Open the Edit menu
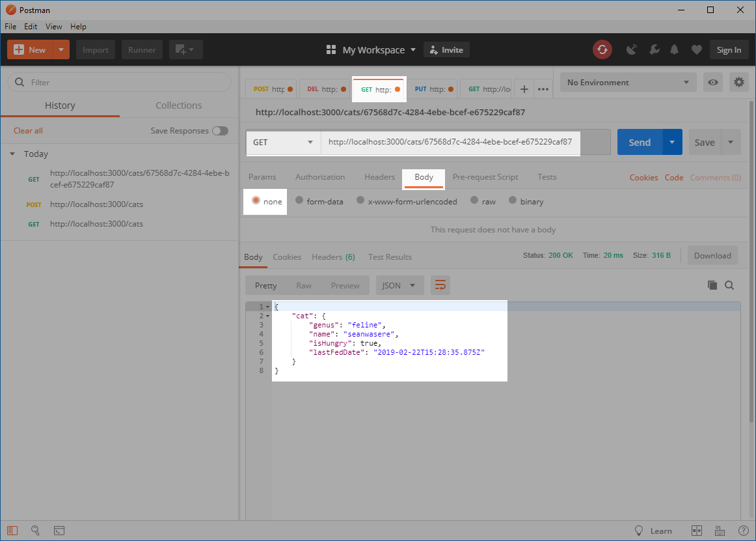 pos(31,27)
